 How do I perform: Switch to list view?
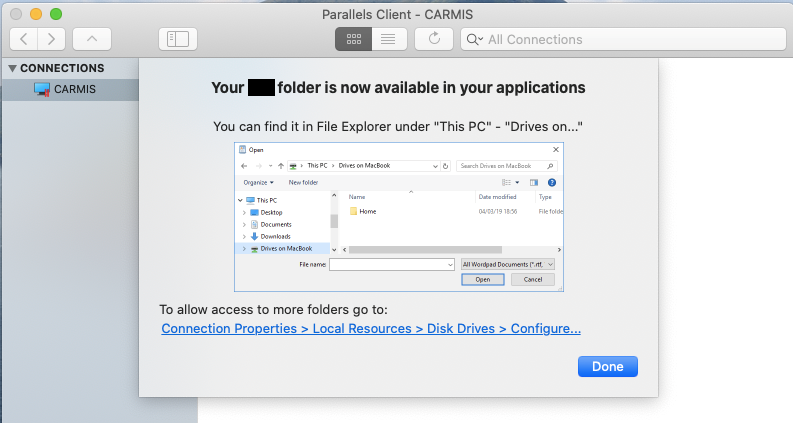[x=388, y=39]
